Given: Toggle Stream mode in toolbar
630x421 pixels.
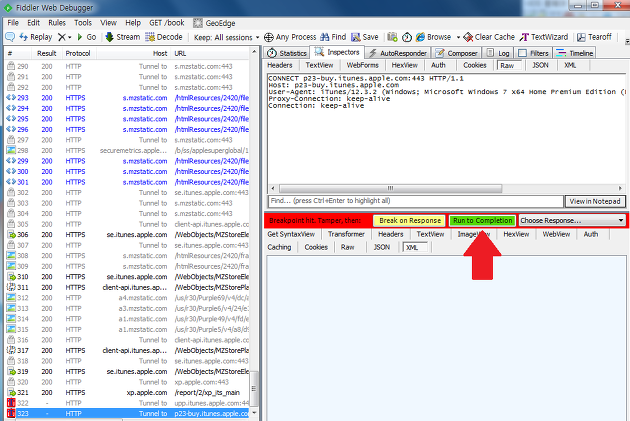Looking at the screenshot, I should [123, 37].
